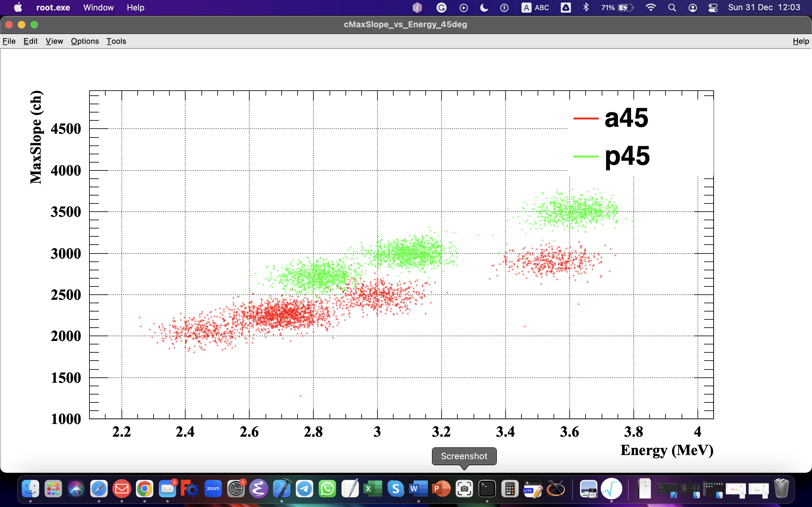
Task: Open the File menu in ROOT canvas
Action: (x=9, y=41)
